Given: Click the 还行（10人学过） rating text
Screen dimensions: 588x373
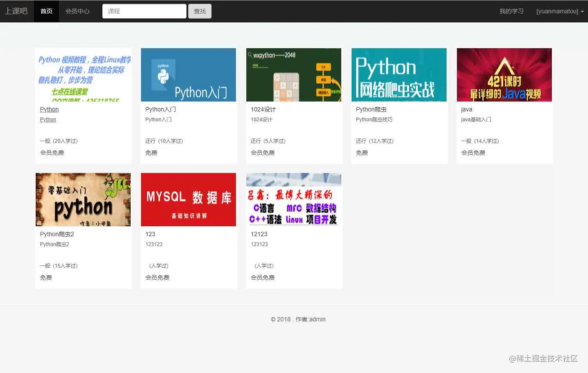Looking at the screenshot, I should (x=164, y=141).
